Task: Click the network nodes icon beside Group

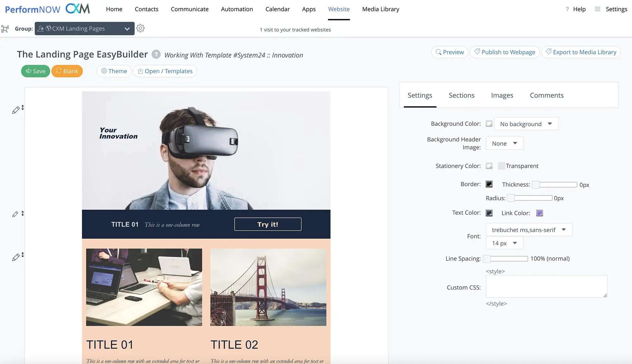Action: (5, 29)
